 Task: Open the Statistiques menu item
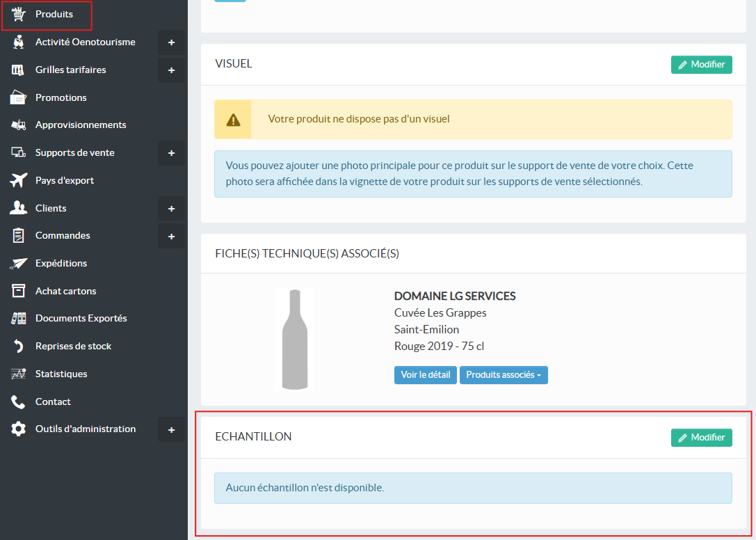click(x=61, y=374)
